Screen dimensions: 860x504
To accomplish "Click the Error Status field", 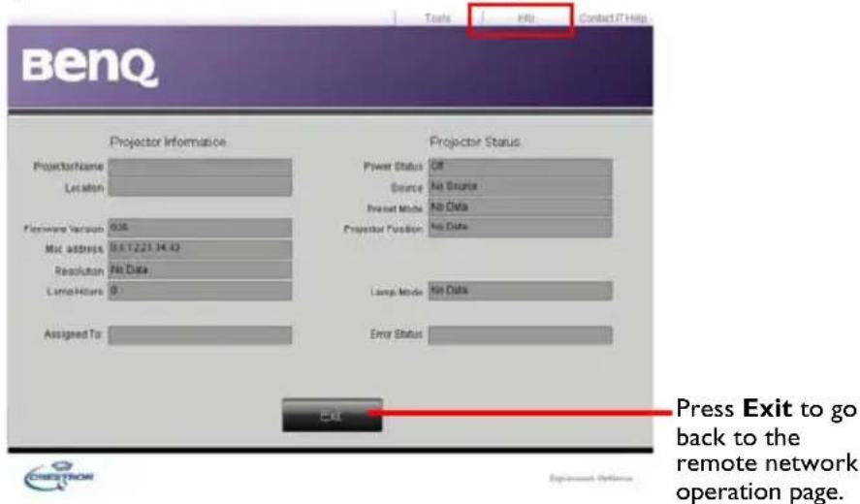I will point(520,334).
